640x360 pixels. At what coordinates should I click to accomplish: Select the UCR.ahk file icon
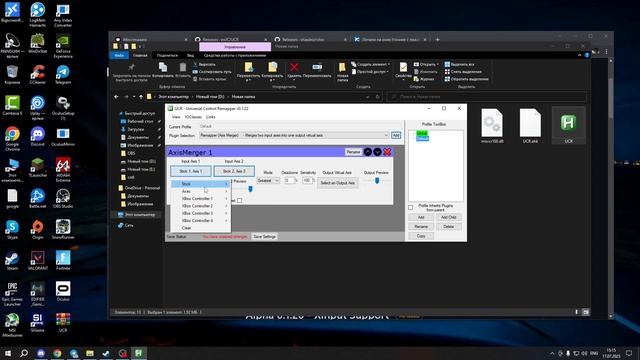(530, 126)
